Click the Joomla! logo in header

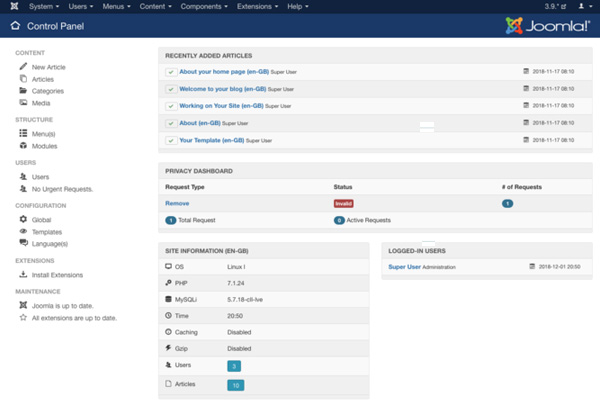(x=548, y=26)
